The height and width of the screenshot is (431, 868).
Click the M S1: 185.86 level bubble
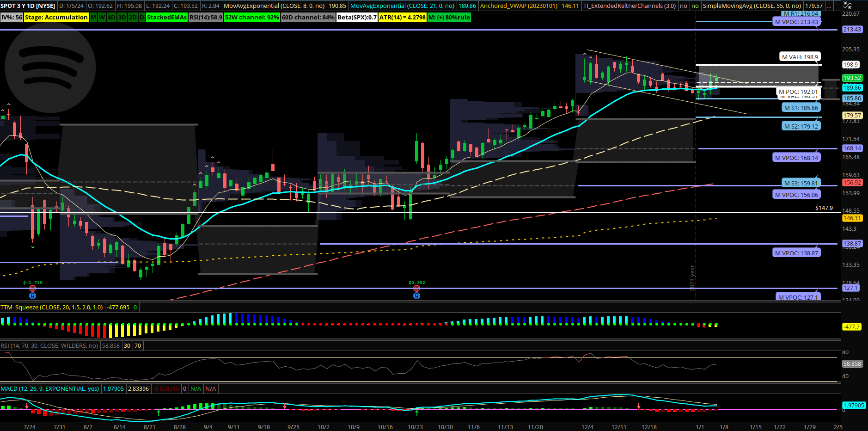pyautogui.click(x=801, y=108)
